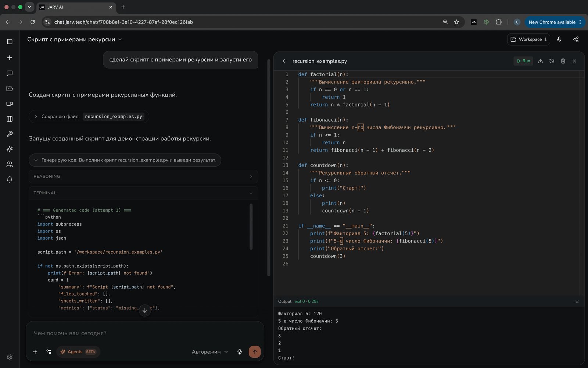Viewport: 588px width, 368px height.
Task: Share the chat via share icon
Action: point(576,39)
